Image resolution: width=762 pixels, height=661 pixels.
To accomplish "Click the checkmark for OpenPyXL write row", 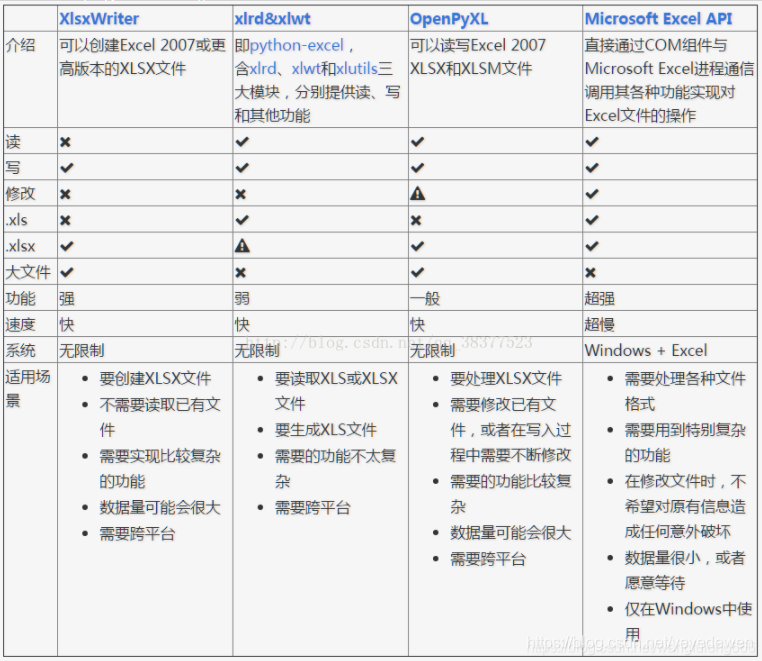I will pyautogui.click(x=417, y=168).
